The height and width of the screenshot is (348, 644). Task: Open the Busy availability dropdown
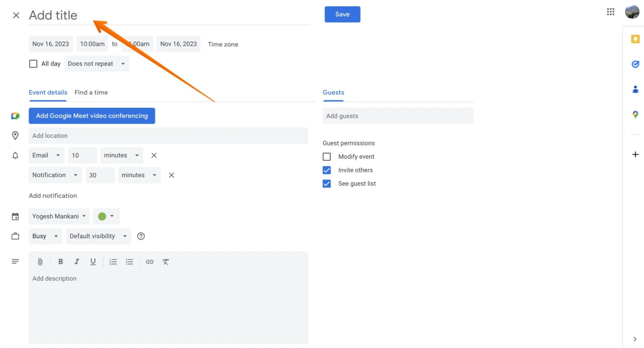pos(46,236)
